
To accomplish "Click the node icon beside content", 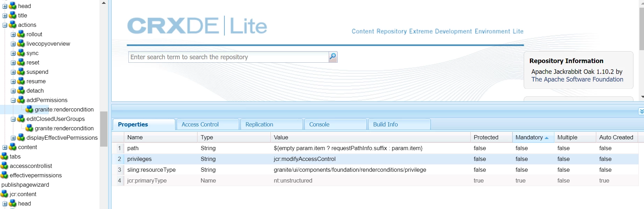I will pos(13,147).
